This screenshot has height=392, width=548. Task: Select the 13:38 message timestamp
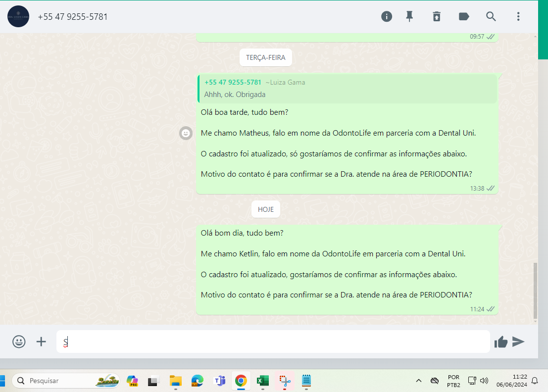pos(477,188)
